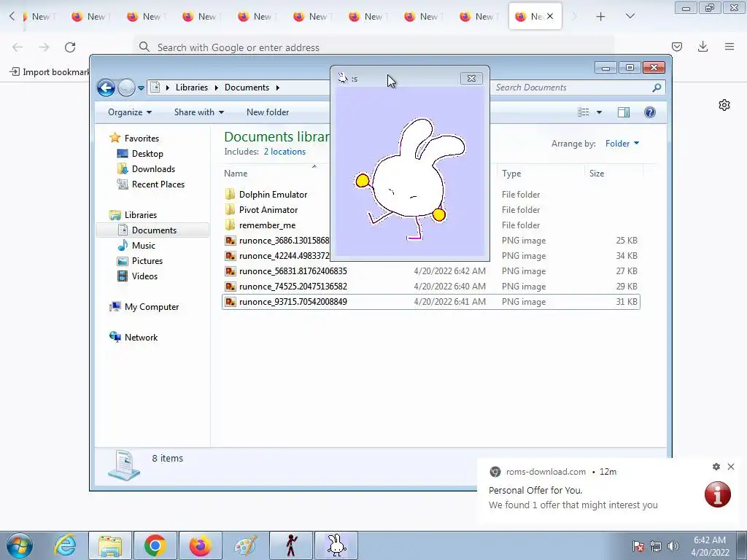Image resolution: width=747 pixels, height=560 pixels.
Task: Sort by the Name column header
Action: tap(236, 174)
